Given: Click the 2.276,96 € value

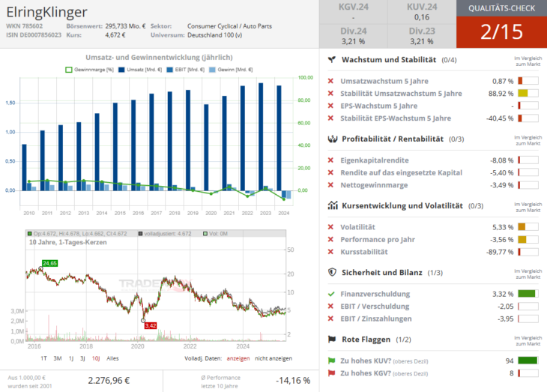Looking at the screenshot, I should tap(109, 381).
